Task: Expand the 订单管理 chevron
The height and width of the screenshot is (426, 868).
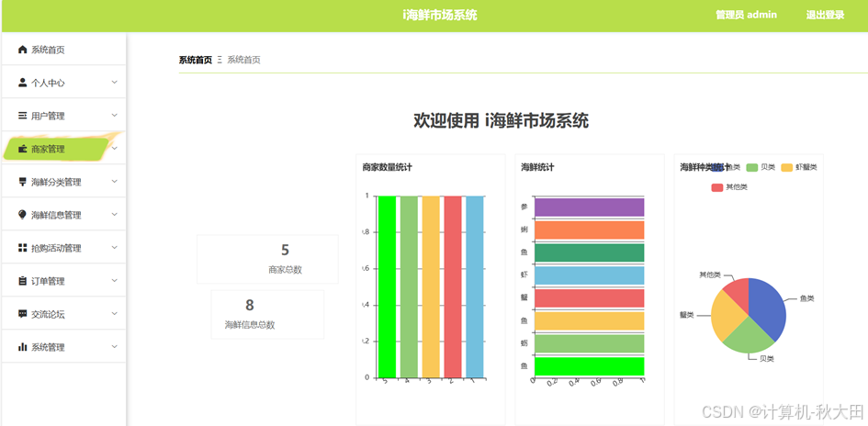Action: [115, 281]
